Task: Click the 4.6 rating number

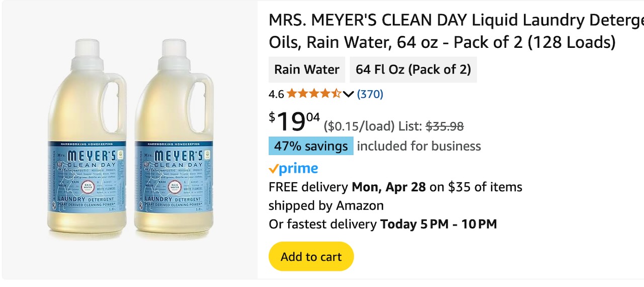Action: (x=276, y=94)
